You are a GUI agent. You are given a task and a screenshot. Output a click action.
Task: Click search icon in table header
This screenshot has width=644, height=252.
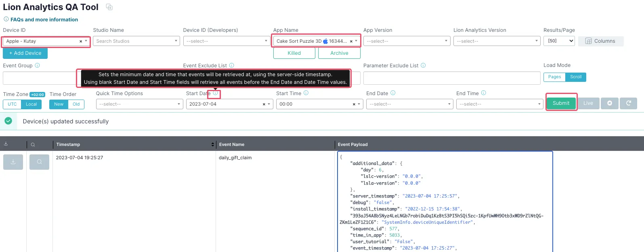33,144
